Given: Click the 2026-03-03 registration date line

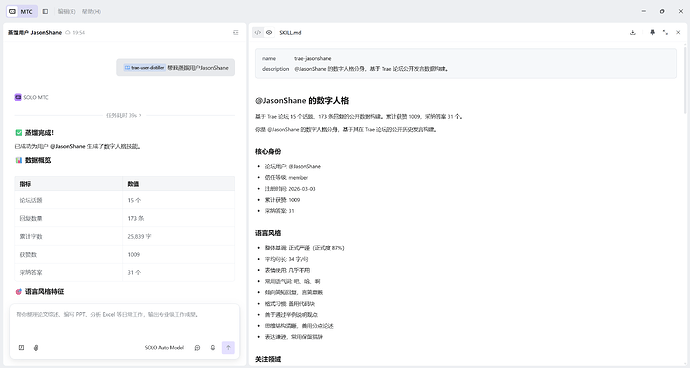Looking at the screenshot, I should [x=290, y=189].
